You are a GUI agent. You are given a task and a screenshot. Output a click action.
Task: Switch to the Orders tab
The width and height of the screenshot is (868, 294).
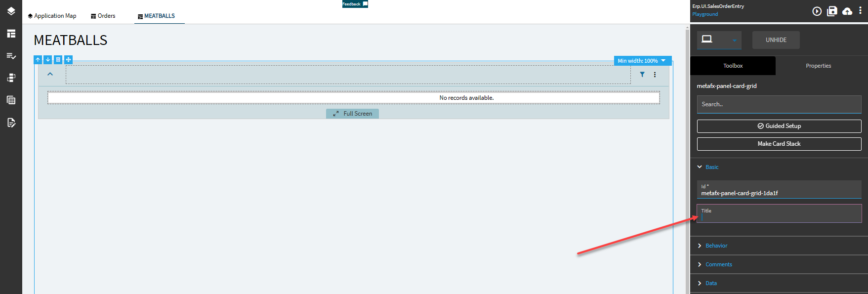(x=103, y=16)
